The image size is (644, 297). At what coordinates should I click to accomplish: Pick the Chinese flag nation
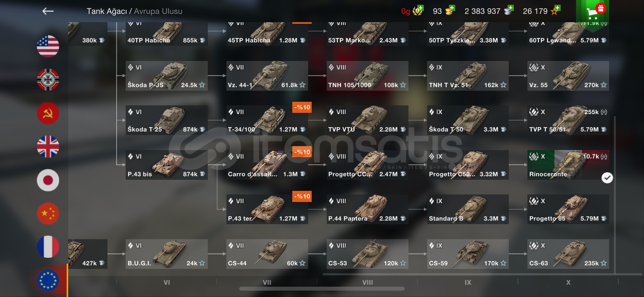coord(48,213)
